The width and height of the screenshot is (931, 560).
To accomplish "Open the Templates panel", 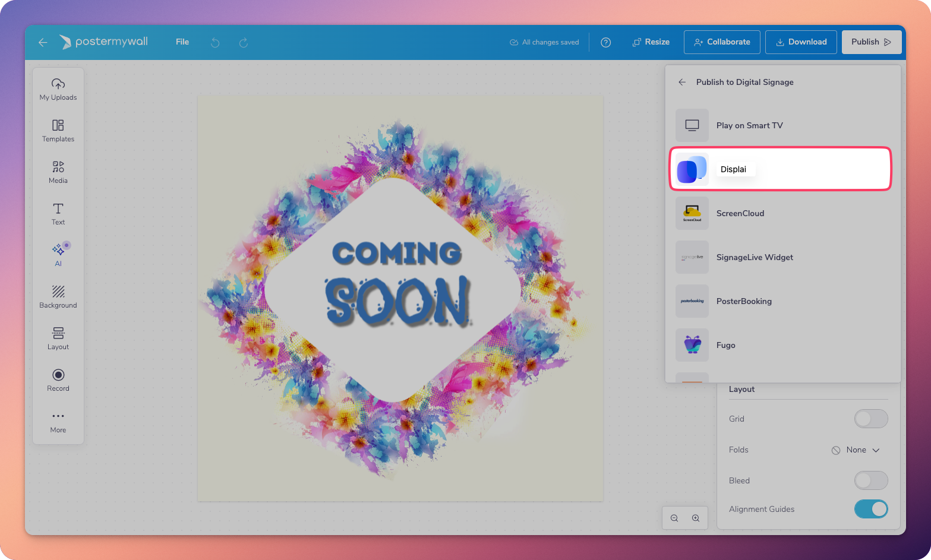I will coord(58,131).
